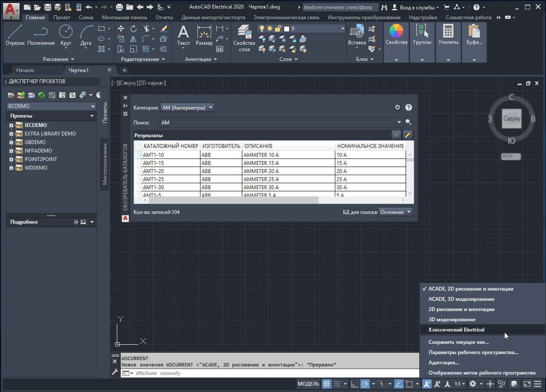The width and height of the screenshot is (546, 392).
Task: Click the Rotate tool icon
Action: 134,29
